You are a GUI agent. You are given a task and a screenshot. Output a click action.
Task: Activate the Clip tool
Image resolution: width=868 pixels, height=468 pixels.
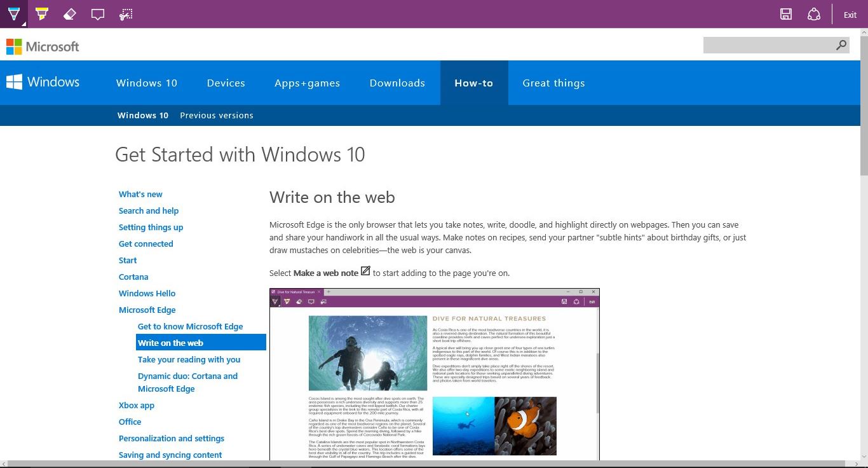125,14
